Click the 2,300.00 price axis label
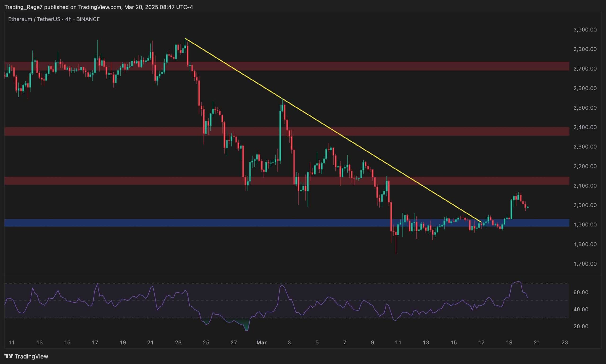 (585, 146)
